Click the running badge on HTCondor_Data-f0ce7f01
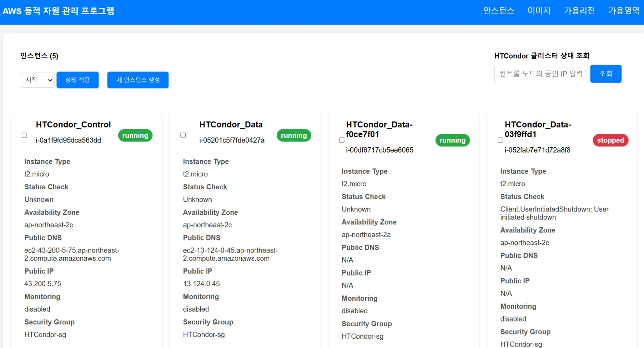644x348 pixels. click(452, 140)
